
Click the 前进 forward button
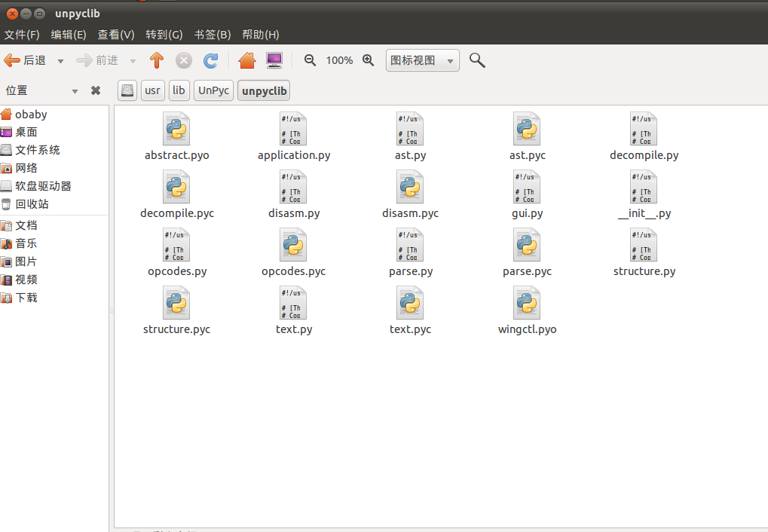coord(97,60)
